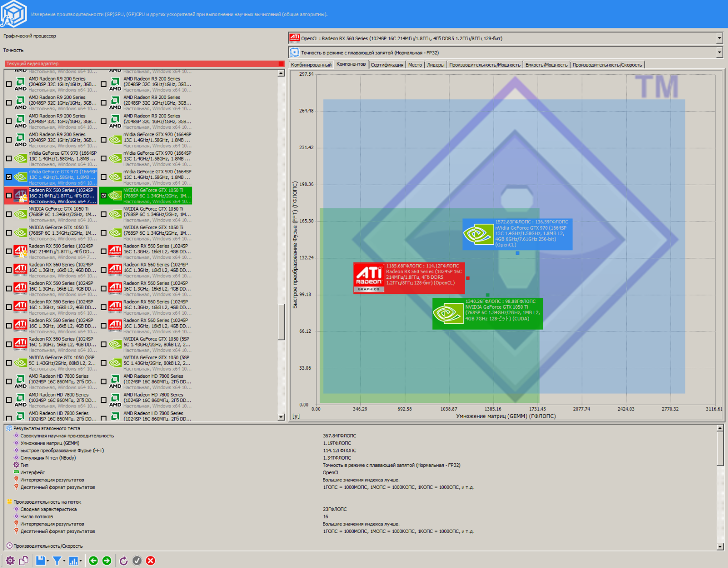Image resolution: width=728 pixels, height=568 pixels.
Task: Switch to the Комбинированный tab
Action: (311, 65)
